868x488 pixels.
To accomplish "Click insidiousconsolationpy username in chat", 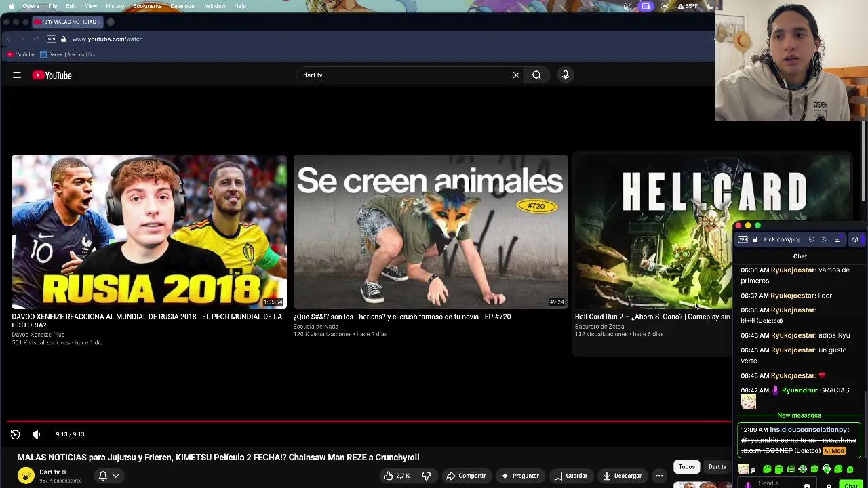I will pos(809,430).
